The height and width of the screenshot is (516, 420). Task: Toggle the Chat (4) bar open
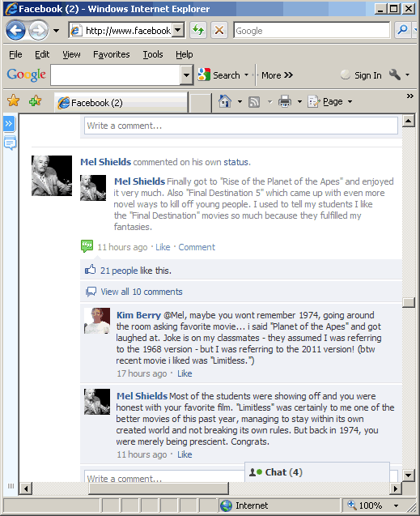click(x=317, y=472)
